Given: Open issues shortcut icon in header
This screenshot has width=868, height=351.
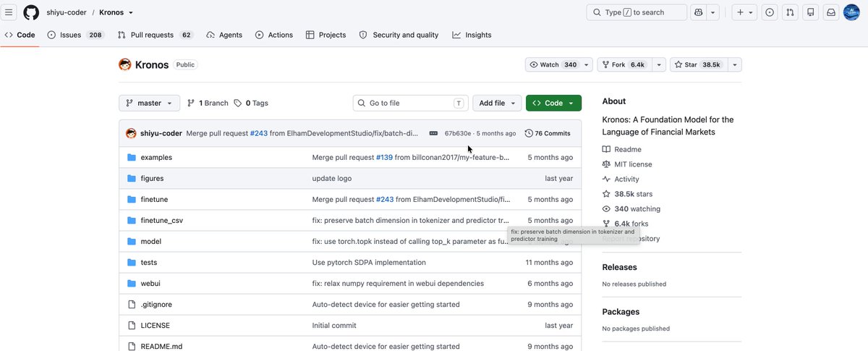Looking at the screenshot, I should (770, 12).
